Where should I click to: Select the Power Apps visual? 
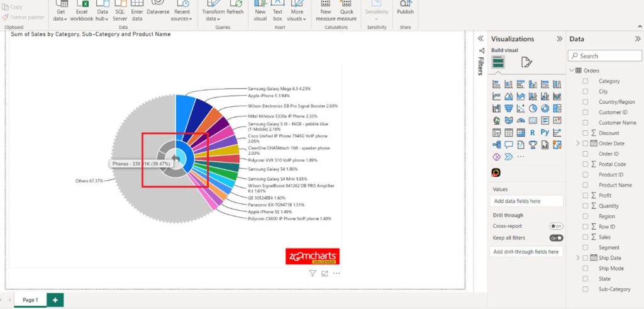497,157
